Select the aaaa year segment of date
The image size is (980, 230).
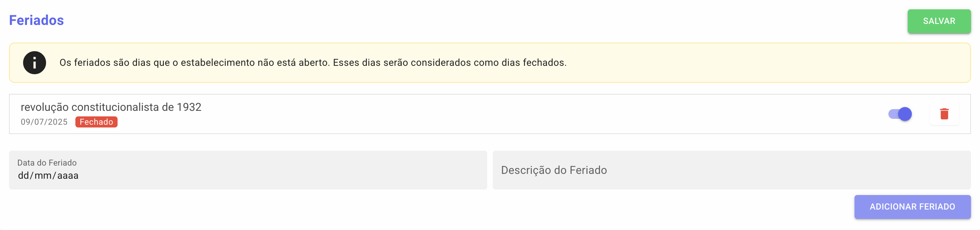tap(68, 176)
